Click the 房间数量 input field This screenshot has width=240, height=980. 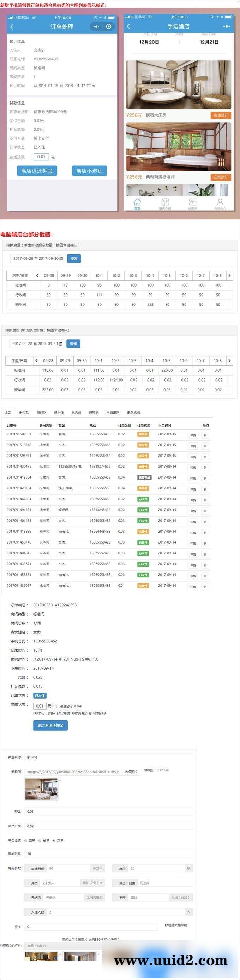click(x=109, y=854)
